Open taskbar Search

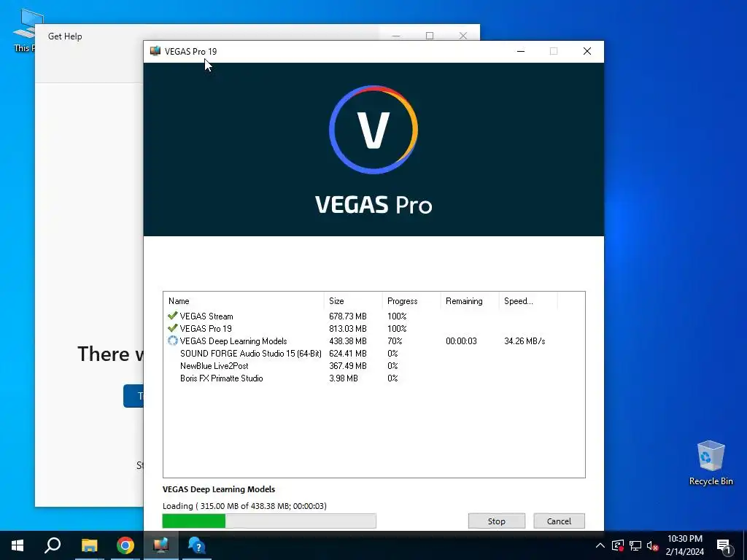pyautogui.click(x=53, y=545)
